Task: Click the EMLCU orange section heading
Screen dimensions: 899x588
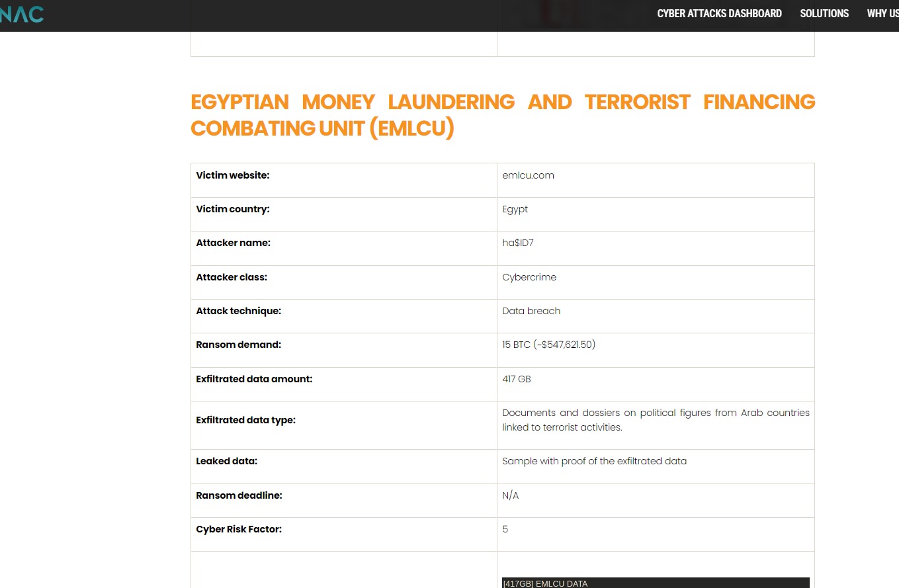Action: tap(502, 115)
